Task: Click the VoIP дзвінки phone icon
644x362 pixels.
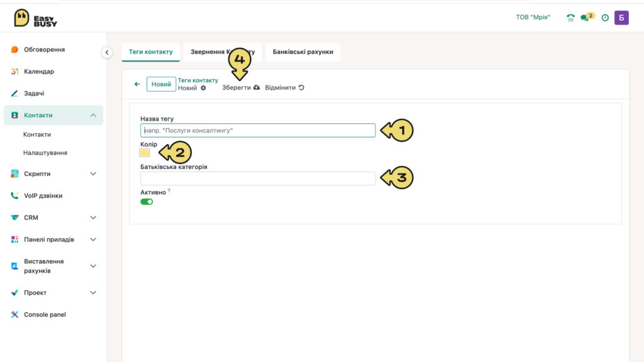Action: tap(14, 195)
